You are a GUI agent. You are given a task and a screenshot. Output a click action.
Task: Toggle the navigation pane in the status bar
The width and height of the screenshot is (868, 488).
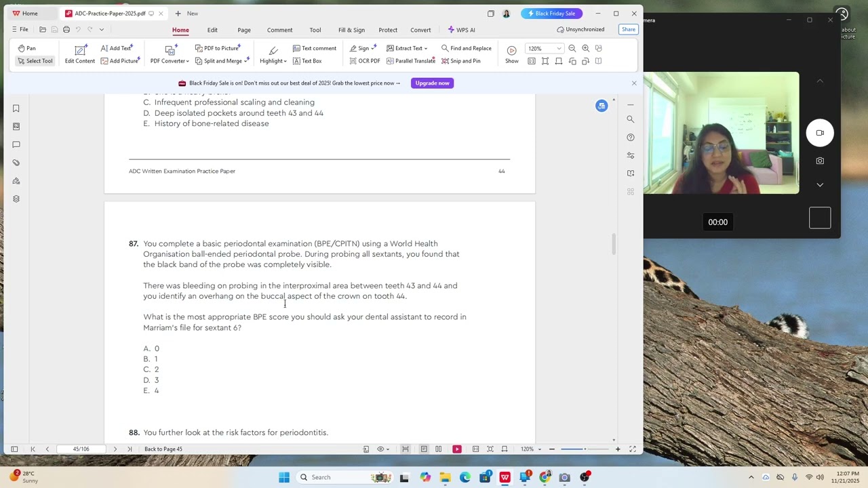[14, 449]
